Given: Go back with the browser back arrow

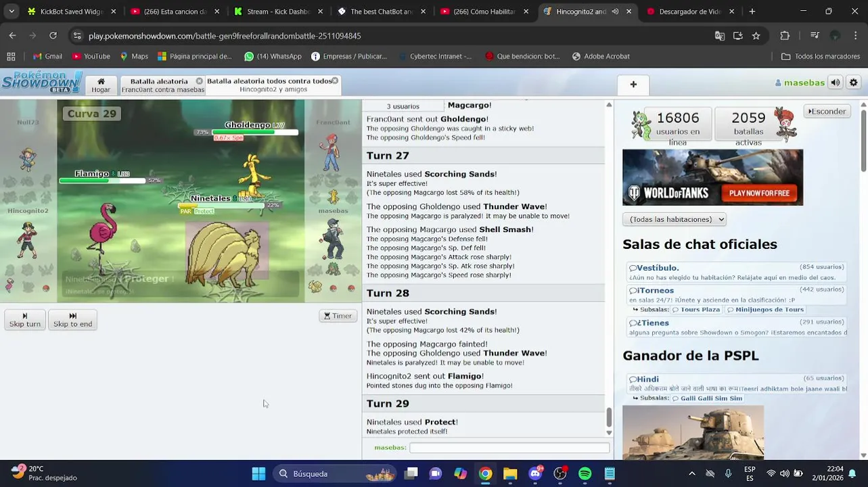Looking at the screenshot, I should coord(12,36).
